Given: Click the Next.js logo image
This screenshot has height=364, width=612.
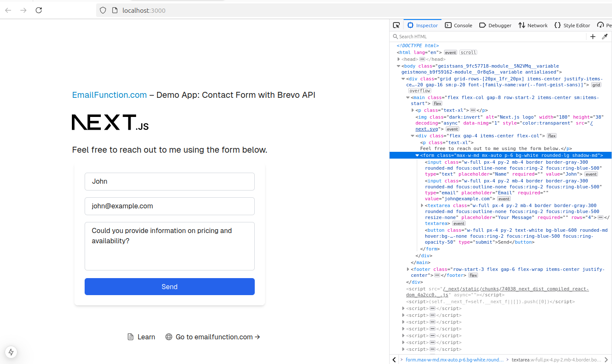Looking at the screenshot, I should (x=110, y=122).
